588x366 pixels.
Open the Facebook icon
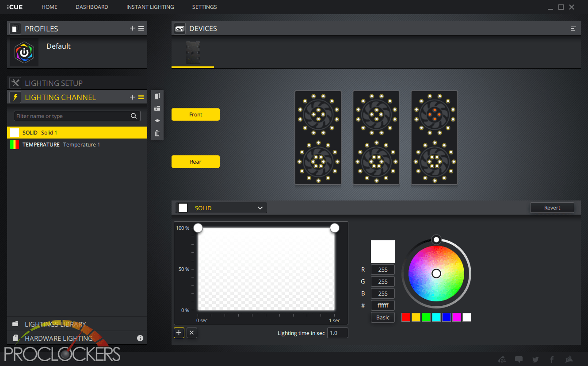point(552,359)
